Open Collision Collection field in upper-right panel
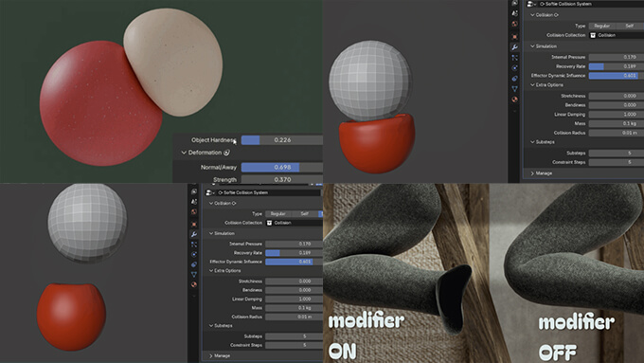 [617, 35]
